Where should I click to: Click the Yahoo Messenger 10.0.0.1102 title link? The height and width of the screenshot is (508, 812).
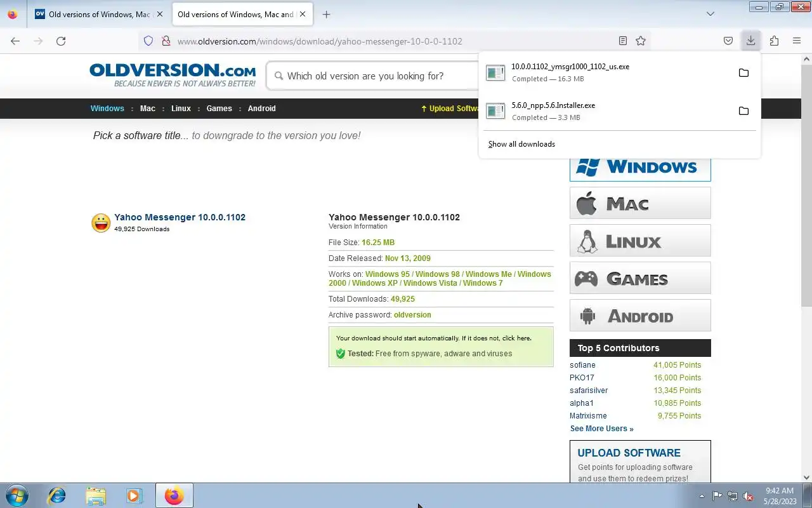(180, 217)
